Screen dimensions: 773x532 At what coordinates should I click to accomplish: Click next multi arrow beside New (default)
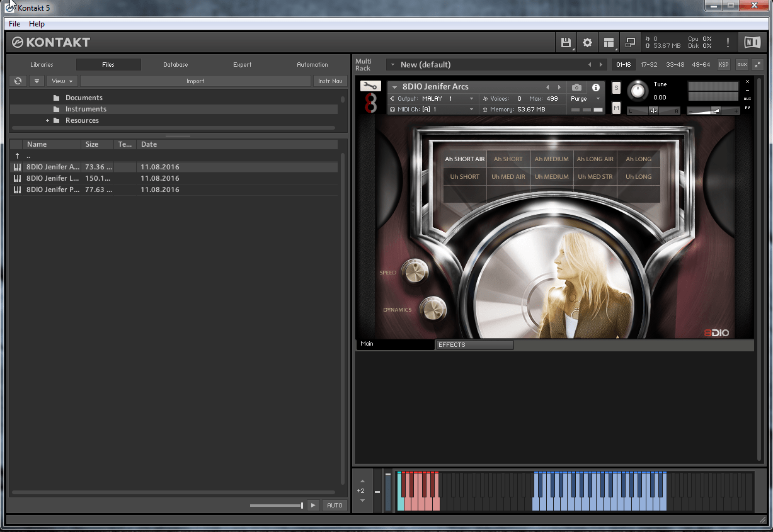(600, 65)
